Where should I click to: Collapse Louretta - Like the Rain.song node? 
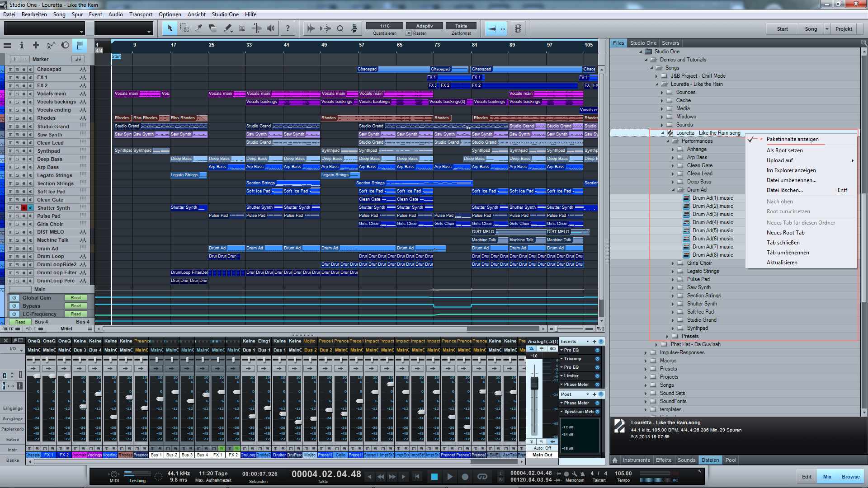point(662,133)
